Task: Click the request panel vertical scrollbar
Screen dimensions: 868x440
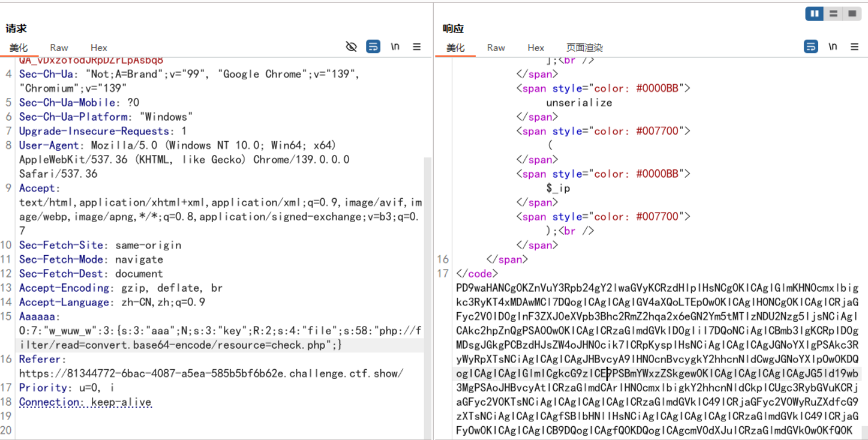Action: tap(428, 270)
